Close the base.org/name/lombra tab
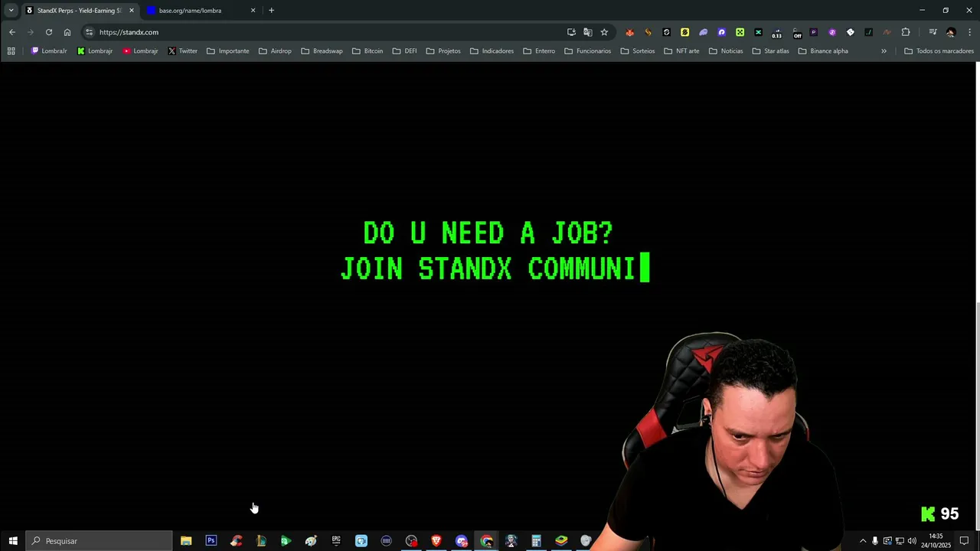 click(253, 11)
